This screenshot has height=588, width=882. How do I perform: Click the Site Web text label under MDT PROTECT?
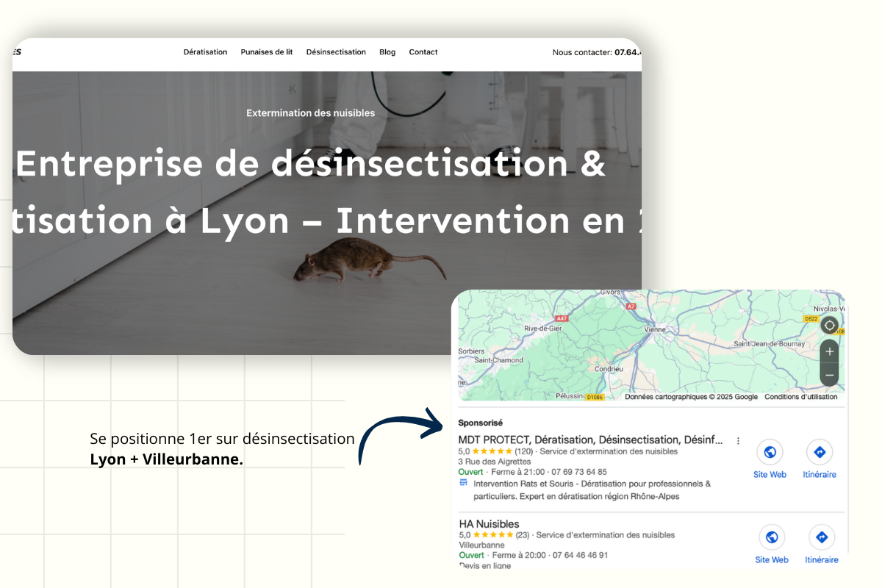pos(770,474)
